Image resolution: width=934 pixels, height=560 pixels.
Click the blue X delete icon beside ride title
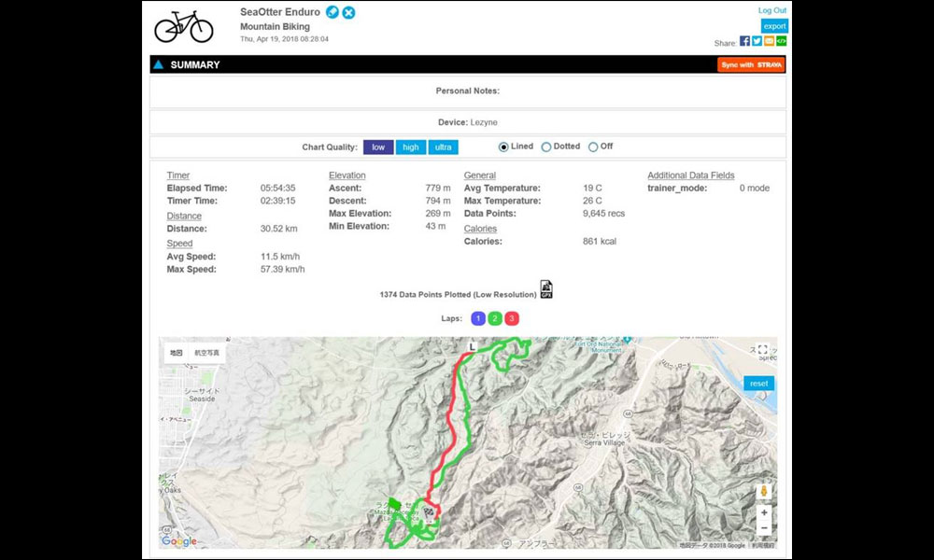click(348, 12)
